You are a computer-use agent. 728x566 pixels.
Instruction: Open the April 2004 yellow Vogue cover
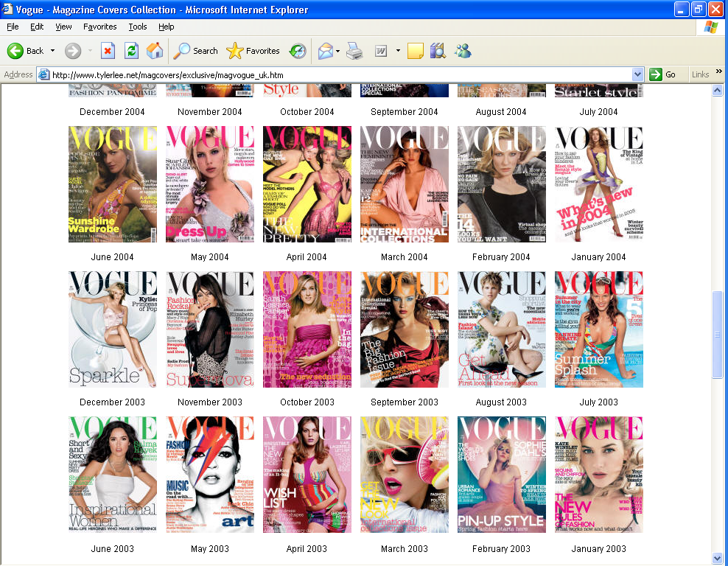tap(307, 184)
